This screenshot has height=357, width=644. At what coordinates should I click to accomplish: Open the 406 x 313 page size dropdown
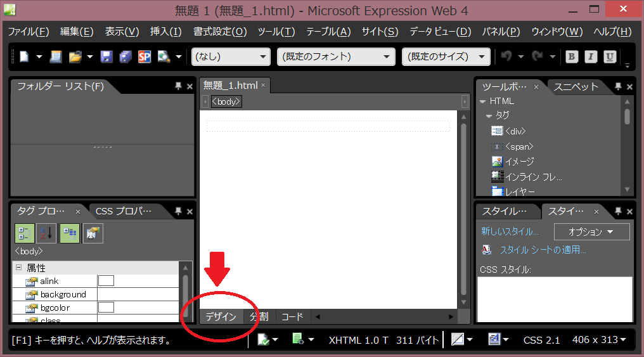pyautogui.click(x=599, y=340)
